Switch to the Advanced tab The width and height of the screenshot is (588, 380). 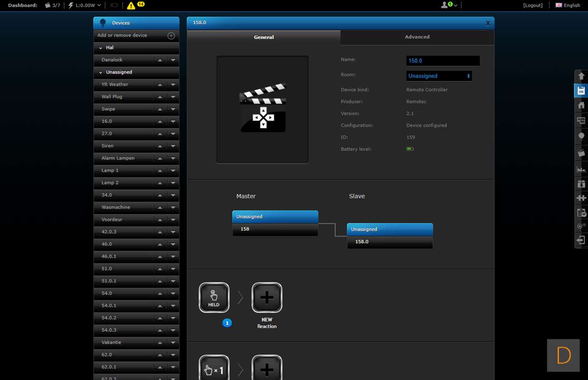pyautogui.click(x=417, y=37)
